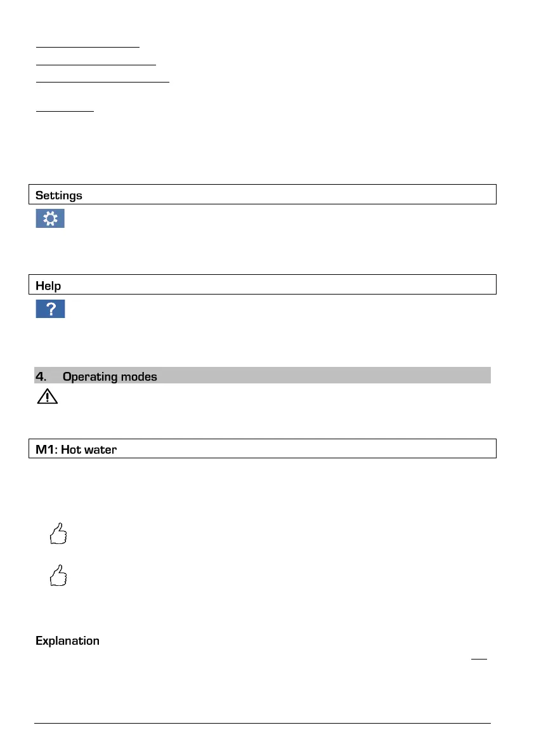Click inside the empty Settings heading box
534x756 pixels.
(263, 194)
